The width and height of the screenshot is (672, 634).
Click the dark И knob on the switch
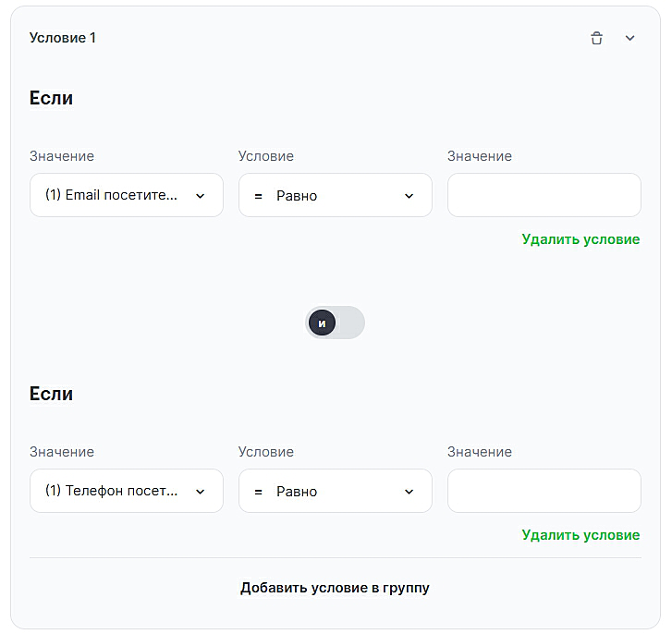322,323
